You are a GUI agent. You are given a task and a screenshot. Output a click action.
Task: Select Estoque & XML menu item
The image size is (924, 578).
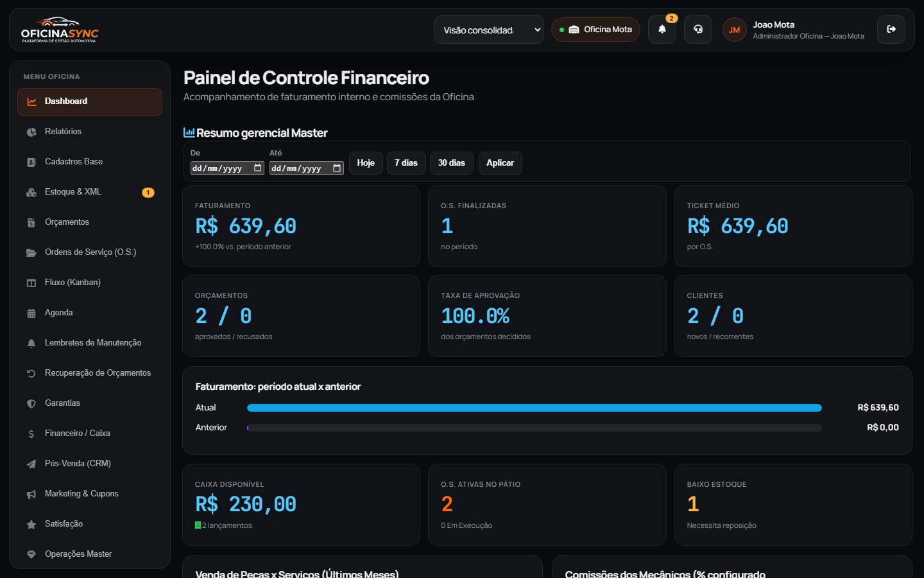pos(90,192)
